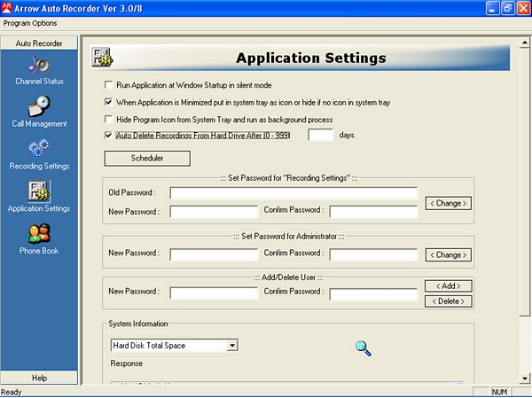Click the Response label
532x398 pixels.
click(x=127, y=363)
